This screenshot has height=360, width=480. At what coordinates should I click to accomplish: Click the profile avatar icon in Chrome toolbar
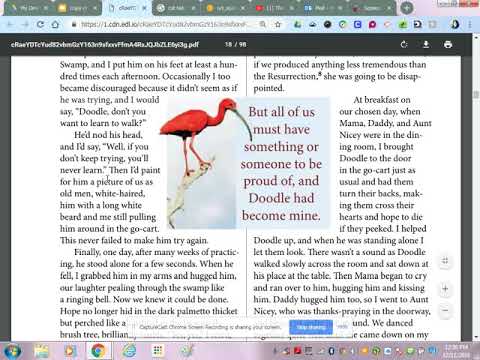[455, 24]
